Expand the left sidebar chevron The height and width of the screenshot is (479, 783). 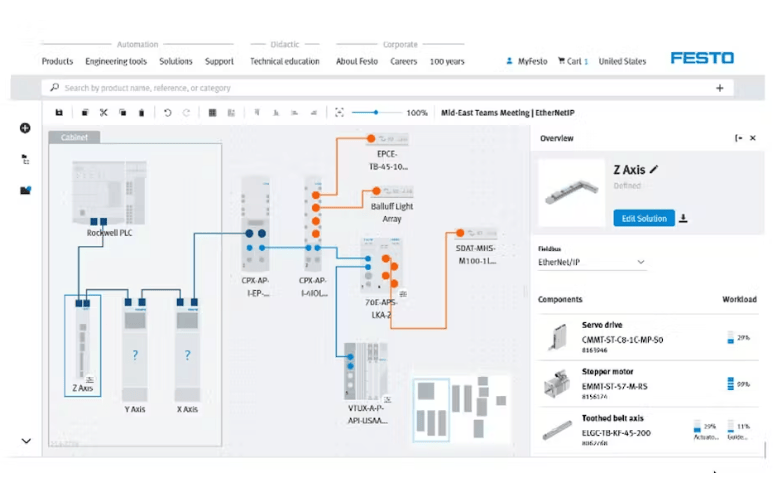click(x=26, y=441)
